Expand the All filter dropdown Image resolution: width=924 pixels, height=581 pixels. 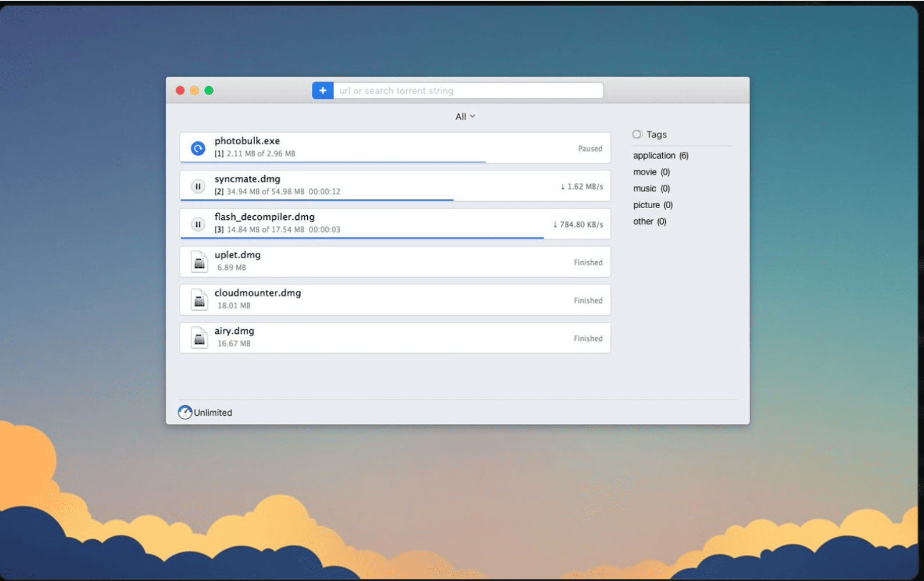click(465, 116)
